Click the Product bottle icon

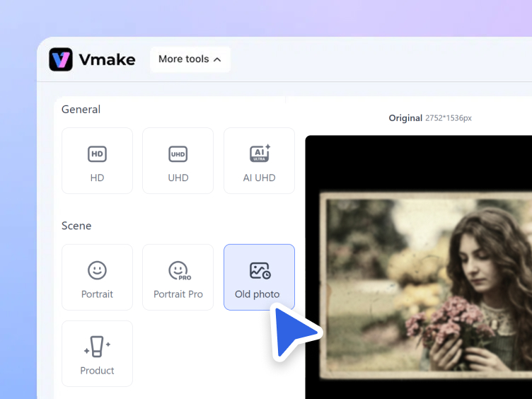point(97,347)
